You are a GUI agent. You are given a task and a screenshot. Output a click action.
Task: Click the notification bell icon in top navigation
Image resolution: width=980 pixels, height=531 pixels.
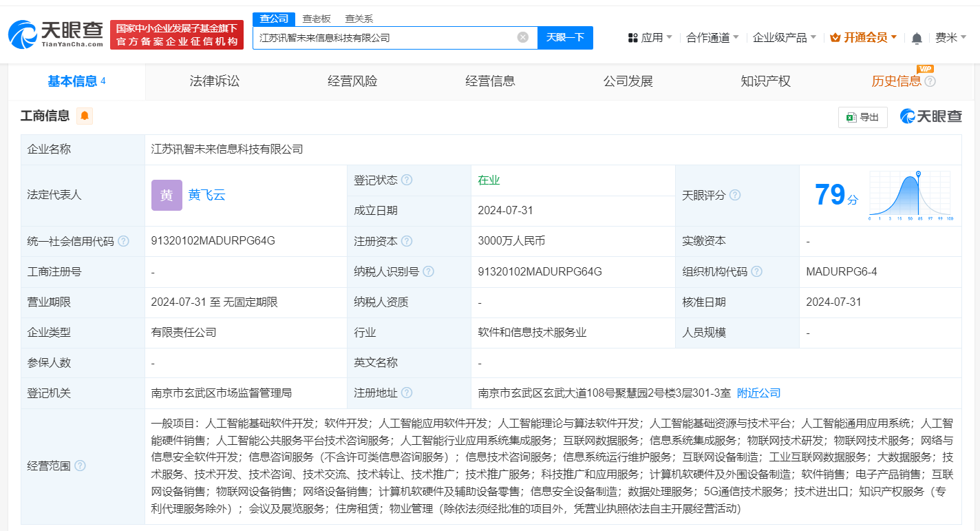[916, 38]
